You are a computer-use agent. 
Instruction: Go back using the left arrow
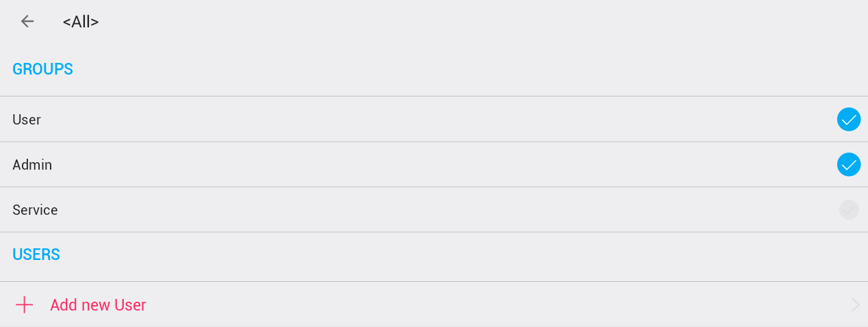point(27,21)
